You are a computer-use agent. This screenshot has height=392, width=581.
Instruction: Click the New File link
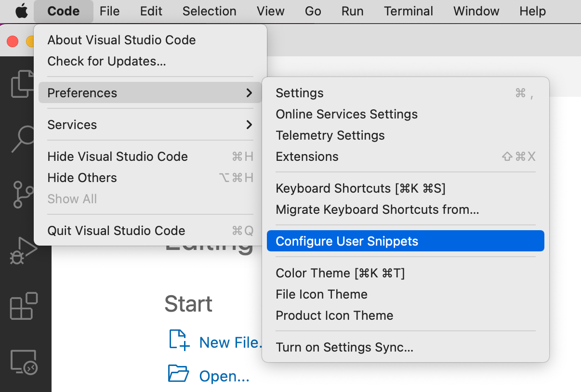(x=230, y=342)
